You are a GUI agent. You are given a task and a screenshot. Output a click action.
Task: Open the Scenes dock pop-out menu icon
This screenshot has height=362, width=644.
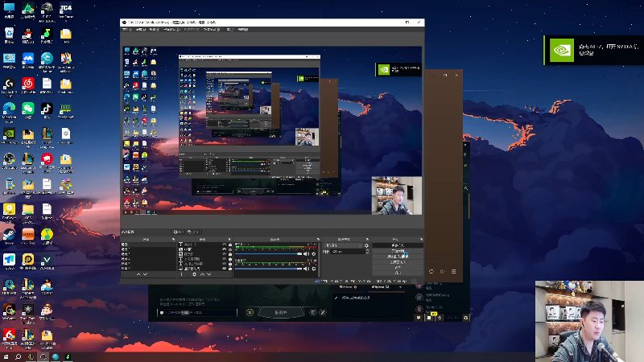(x=173, y=239)
